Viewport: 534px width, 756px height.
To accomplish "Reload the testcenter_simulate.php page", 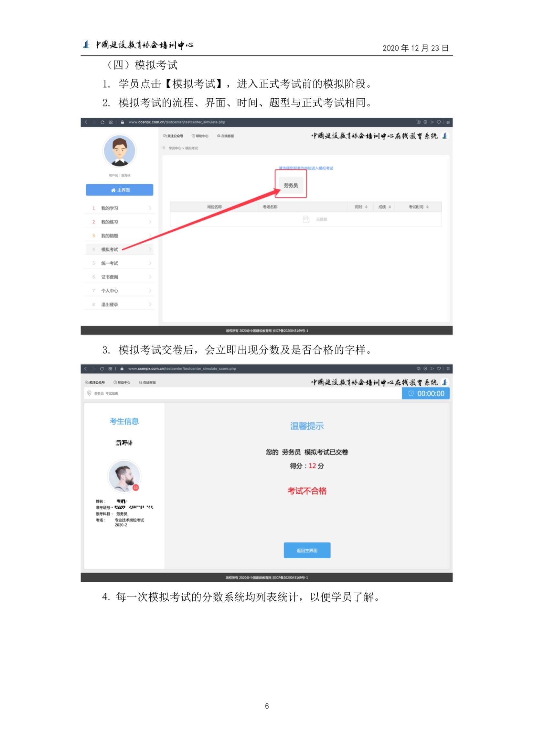I will tap(102, 122).
